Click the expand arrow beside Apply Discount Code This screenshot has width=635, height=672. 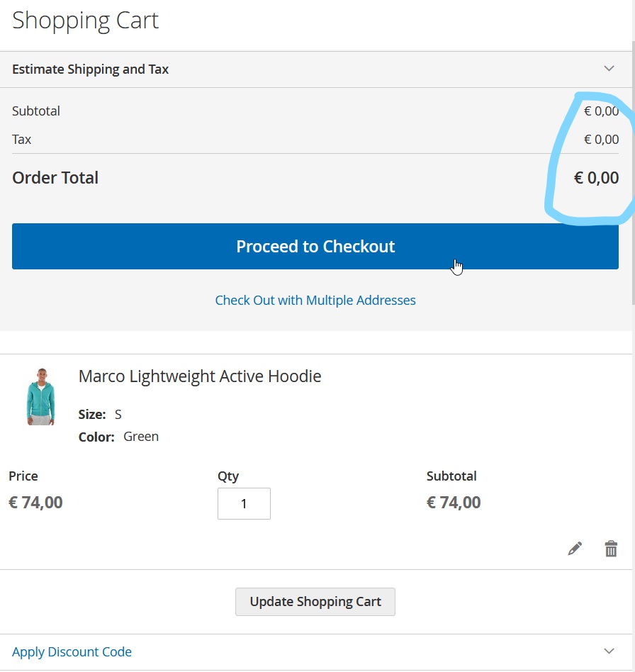(608, 650)
